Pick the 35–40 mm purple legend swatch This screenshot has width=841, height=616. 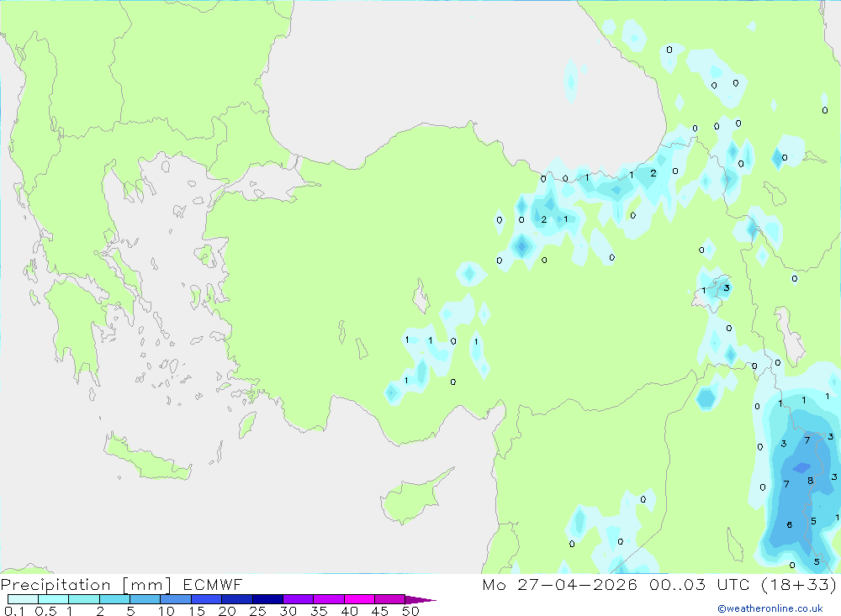(329, 599)
